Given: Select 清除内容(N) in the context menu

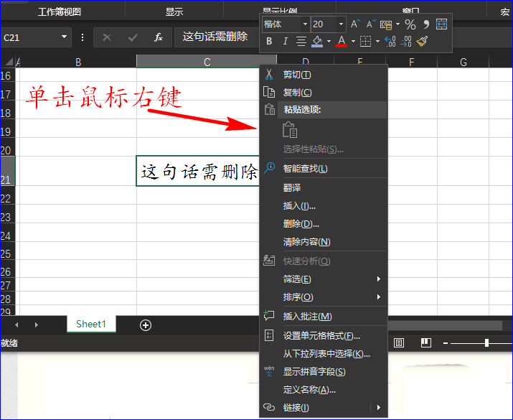Looking at the screenshot, I should [306, 242].
